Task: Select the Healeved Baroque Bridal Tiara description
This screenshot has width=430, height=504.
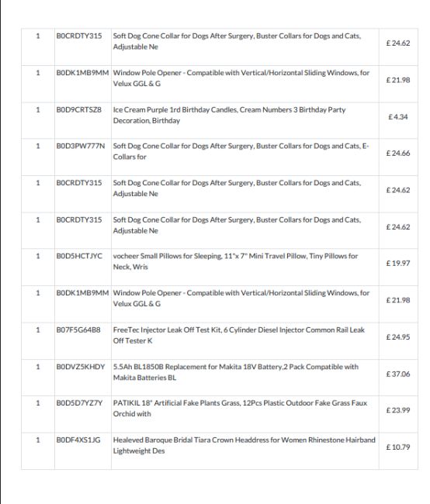Action: [244, 445]
